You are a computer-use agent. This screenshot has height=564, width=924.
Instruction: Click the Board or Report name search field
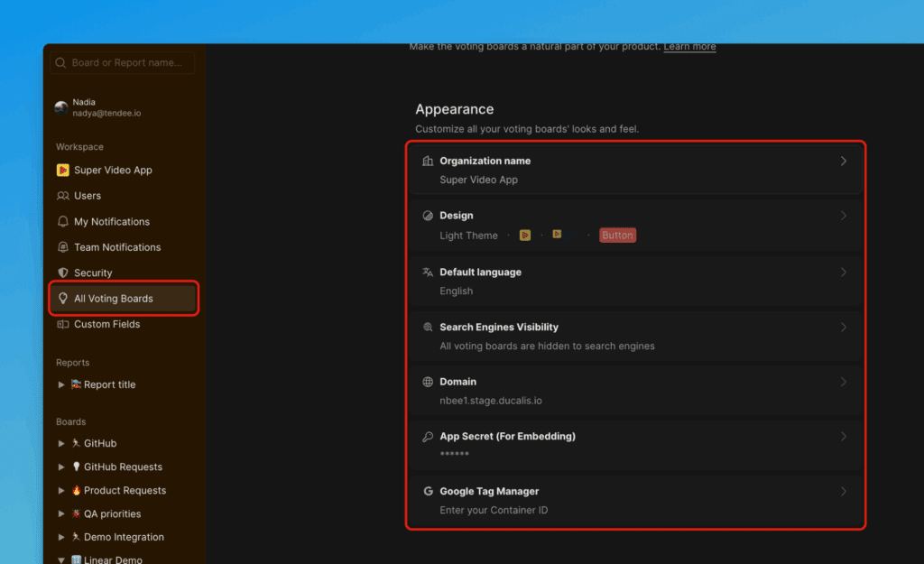(x=123, y=63)
